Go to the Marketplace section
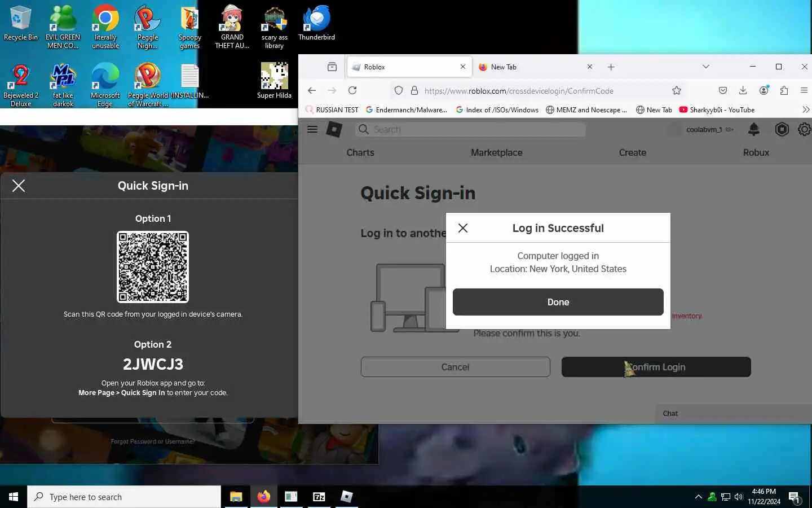 (x=497, y=152)
